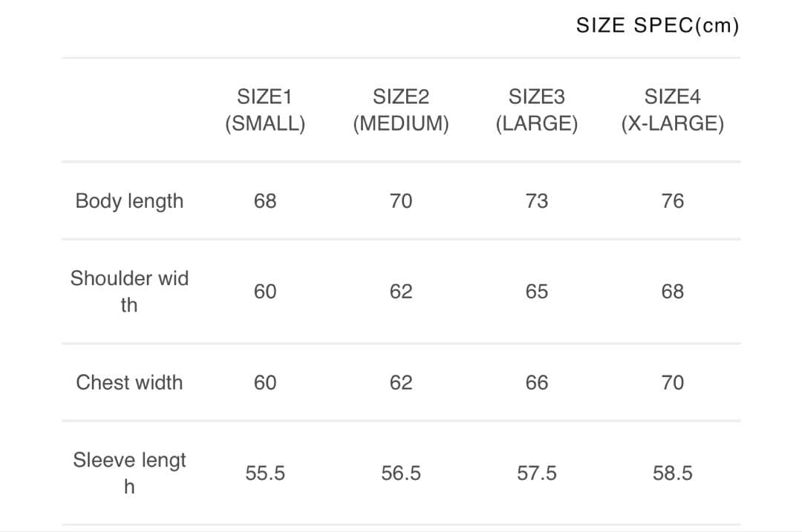Select Shoulder width value for X-Large
This screenshot has width=802, height=532.
click(x=672, y=292)
